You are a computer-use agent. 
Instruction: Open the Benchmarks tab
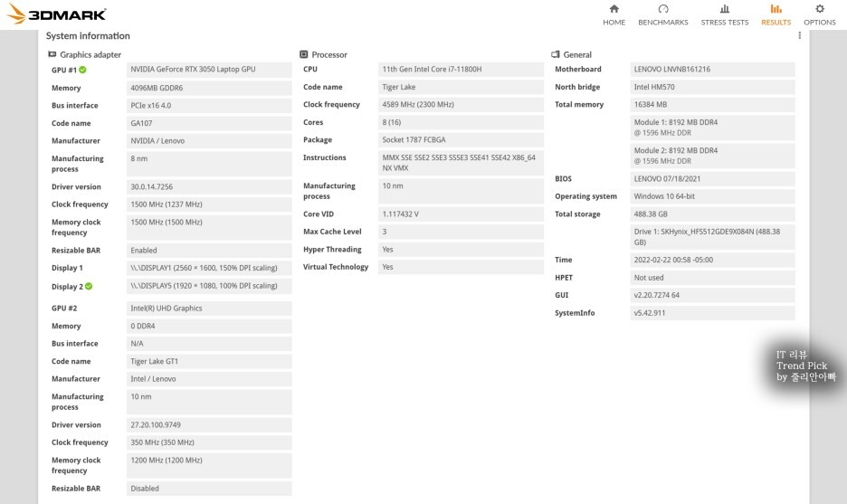[662, 15]
